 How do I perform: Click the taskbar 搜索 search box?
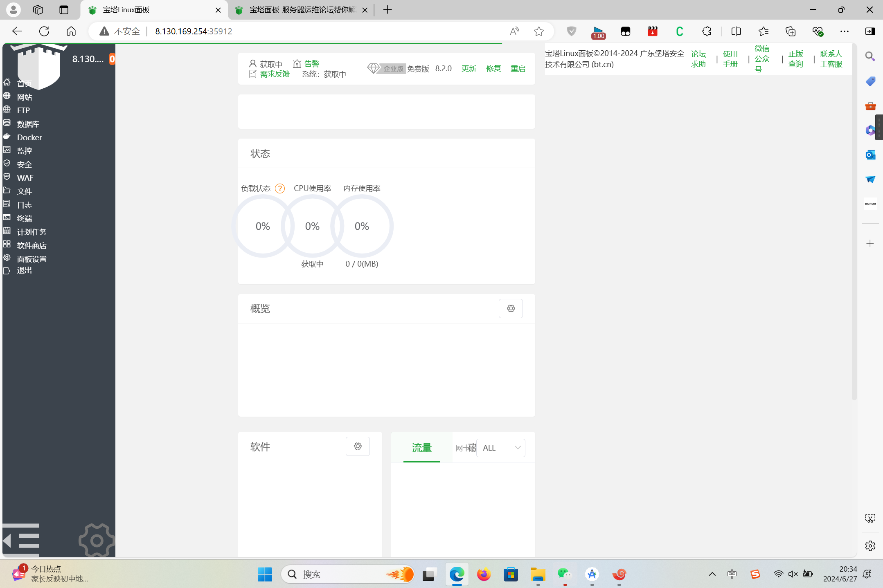pyautogui.click(x=348, y=574)
